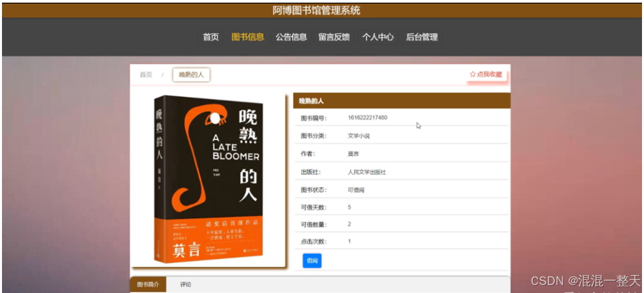Click the 出版社 label
Screen dimensions: 644x293
311,172
